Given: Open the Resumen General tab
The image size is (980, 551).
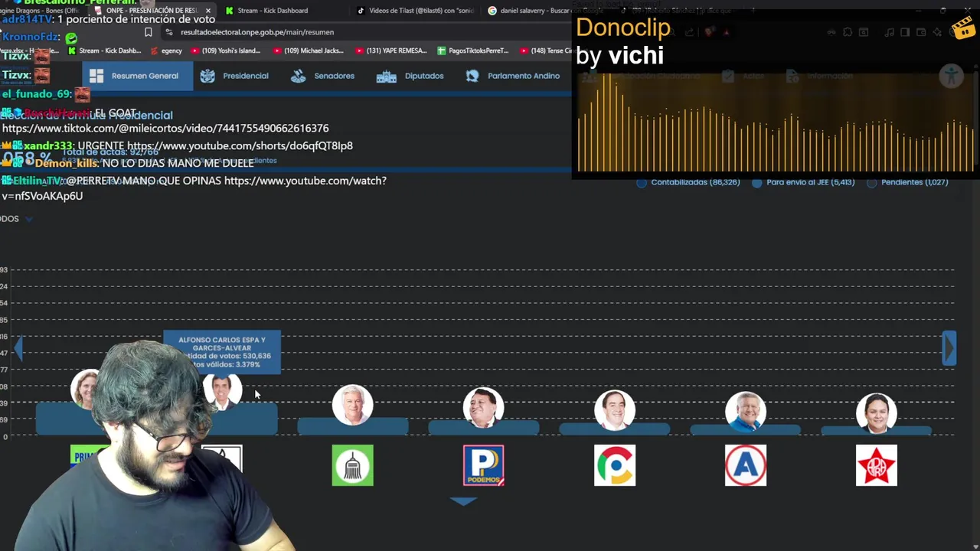Looking at the screenshot, I should click(x=137, y=76).
